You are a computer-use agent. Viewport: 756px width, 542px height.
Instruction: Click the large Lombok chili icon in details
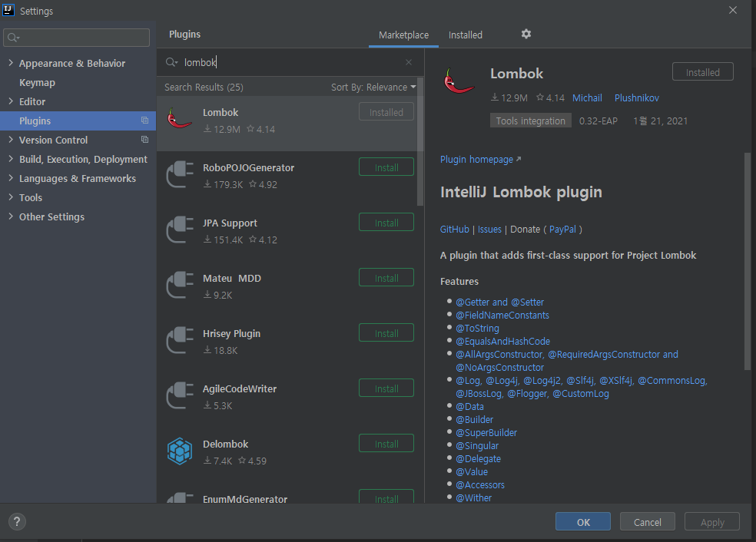click(459, 81)
